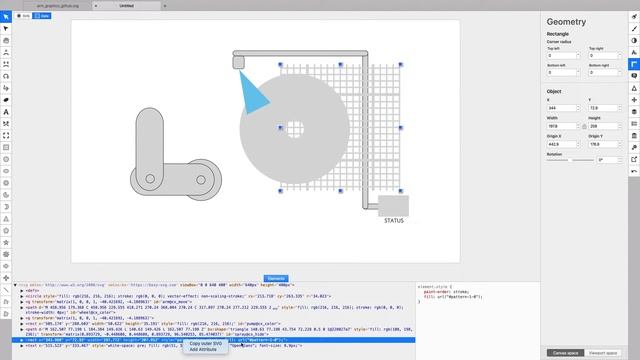Open the Fill paint panel
This screenshot has width=640, height=360.
pyautogui.click(x=634, y=17)
